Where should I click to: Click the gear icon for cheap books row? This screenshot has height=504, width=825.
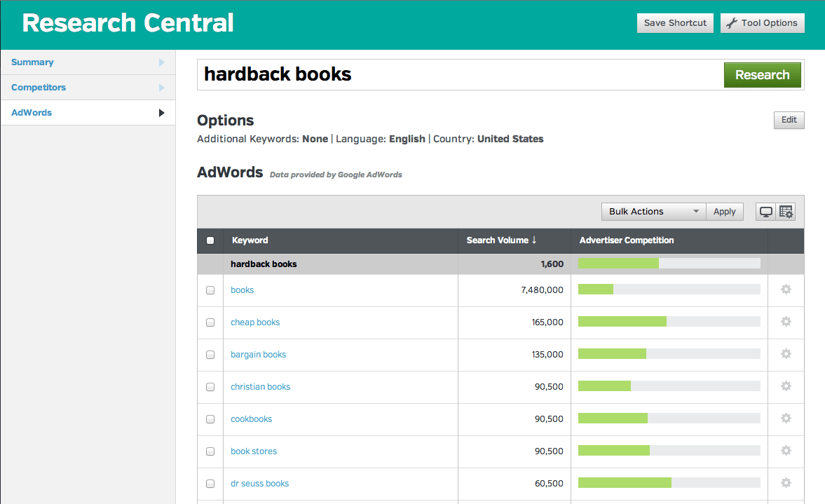[x=786, y=322]
